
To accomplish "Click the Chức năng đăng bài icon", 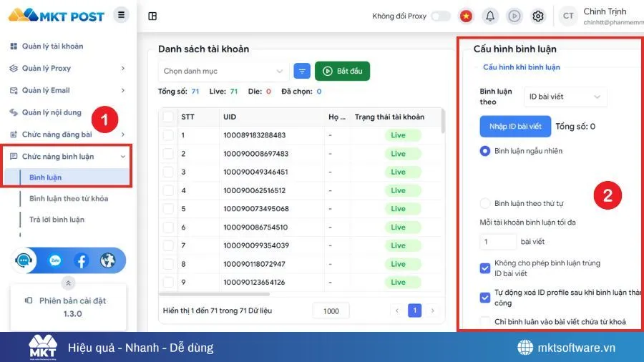I will (x=14, y=134).
